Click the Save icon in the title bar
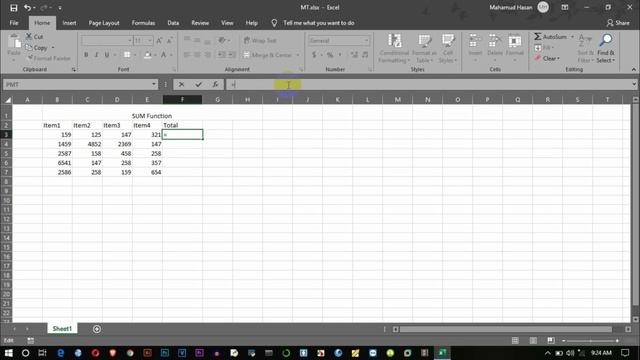Screen dimensions: 640x360 coord(13,7)
